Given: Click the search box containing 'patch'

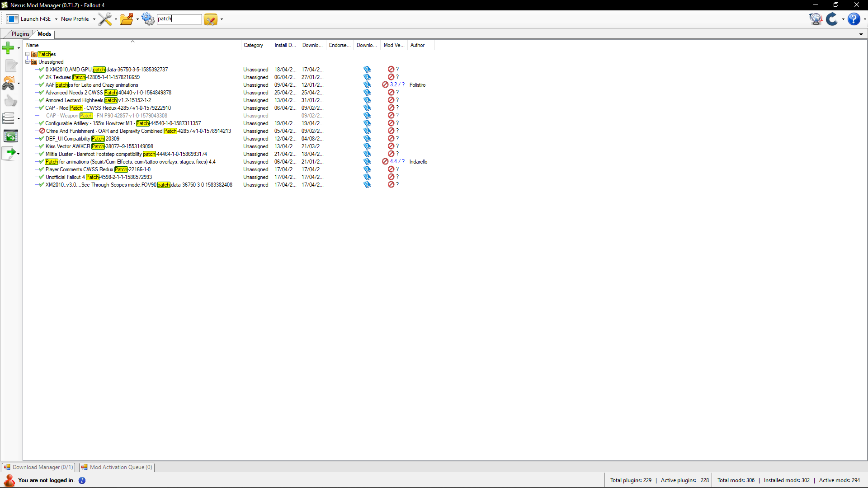Looking at the screenshot, I should click(x=179, y=19).
